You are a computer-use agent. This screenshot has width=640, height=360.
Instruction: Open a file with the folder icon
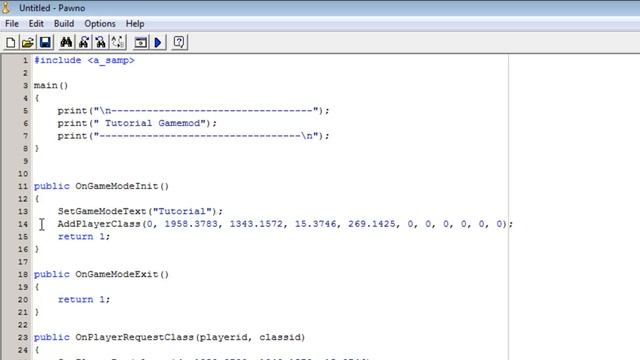tap(28, 42)
